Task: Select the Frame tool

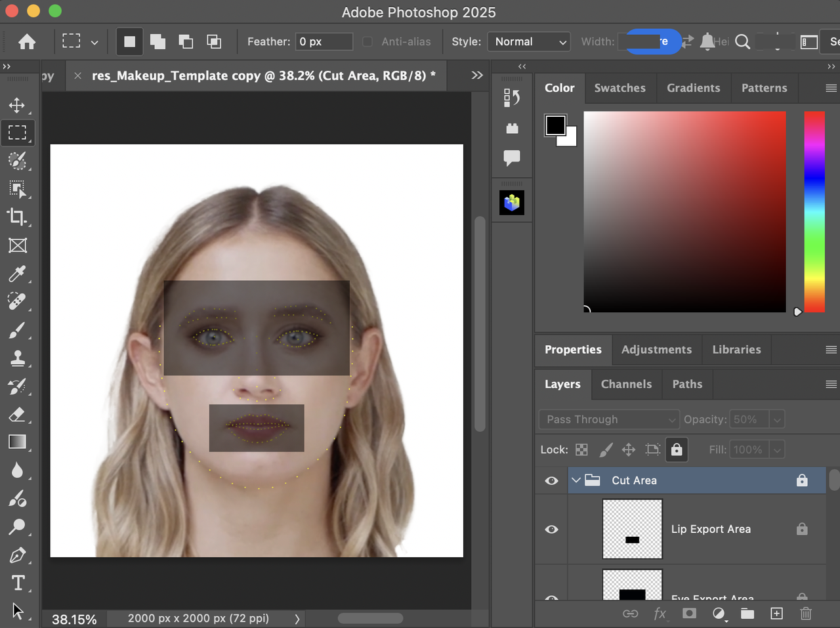Action: (x=17, y=245)
